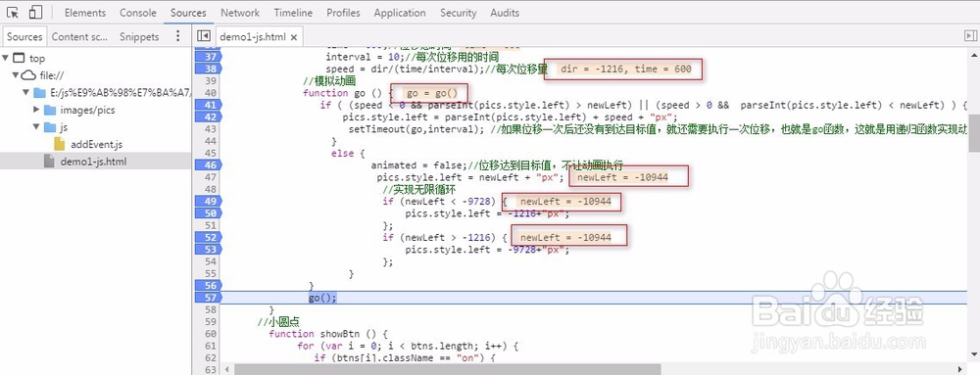Toggle the debugger sidebar icon at right
This screenshot has width=980, height=375.
pyautogui.click(x=969, y=37)
